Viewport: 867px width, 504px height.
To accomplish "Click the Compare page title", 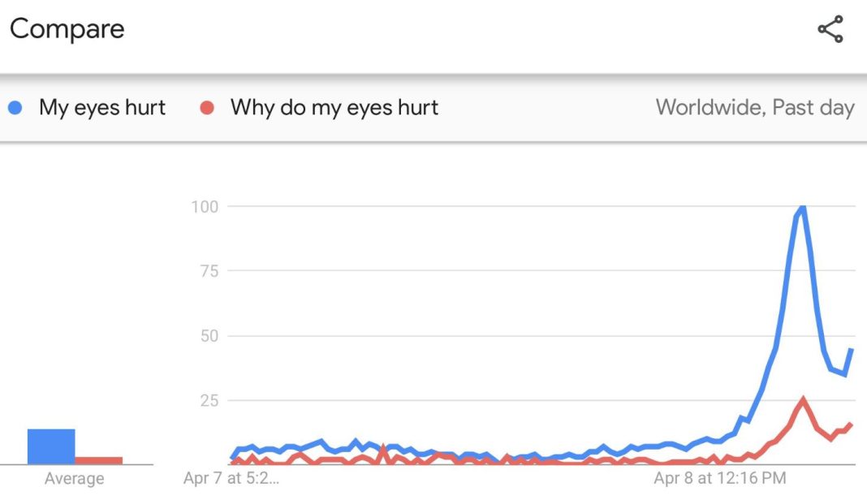I will (67, 29).
